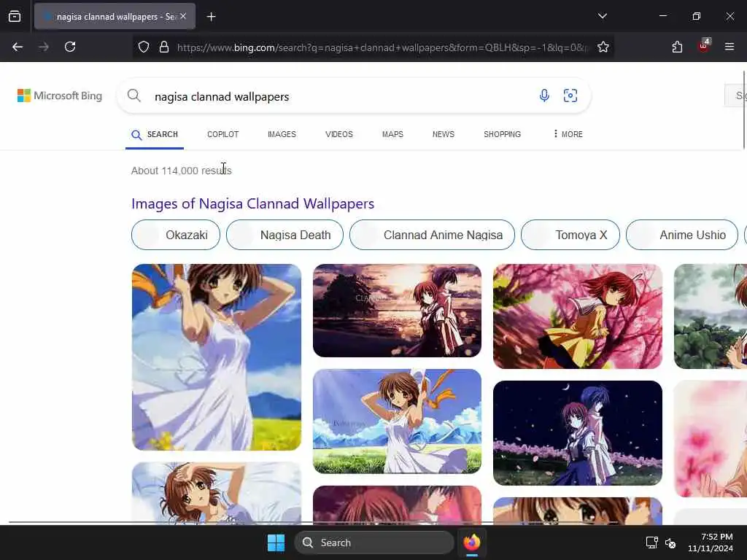The height and width of the screenshot is (560, 747).
Task: Open the Windows Start menu
Action: [276, 542]
